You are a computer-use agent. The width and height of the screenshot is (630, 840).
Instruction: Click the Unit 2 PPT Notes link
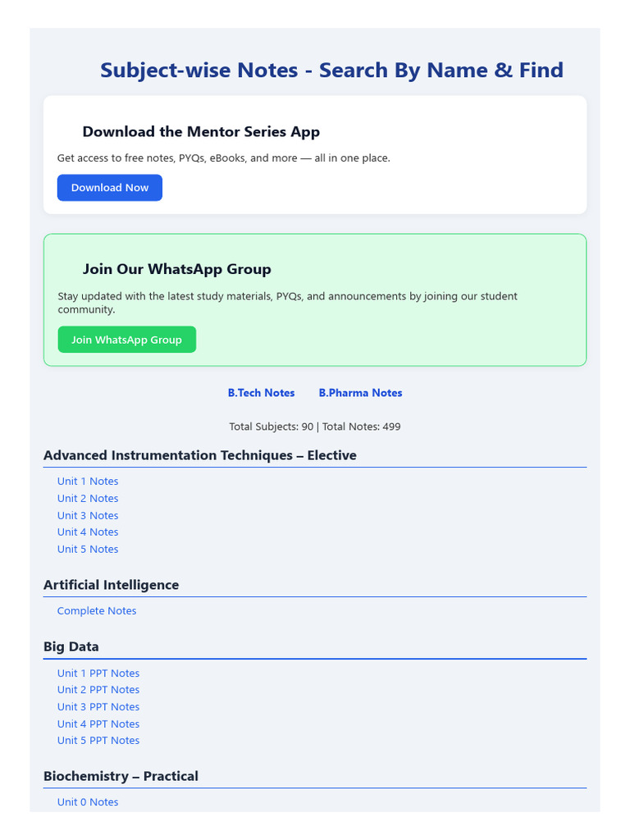(x=98, y=690)
